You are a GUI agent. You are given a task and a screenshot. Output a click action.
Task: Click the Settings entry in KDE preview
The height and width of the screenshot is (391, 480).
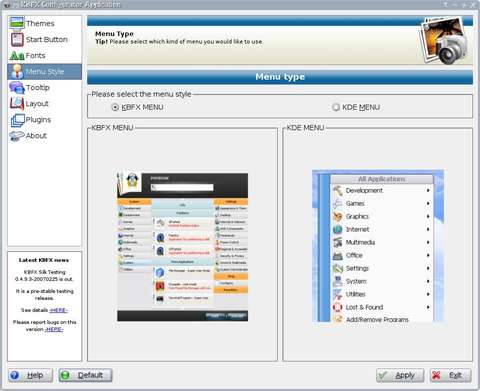[x=382, y=268]
